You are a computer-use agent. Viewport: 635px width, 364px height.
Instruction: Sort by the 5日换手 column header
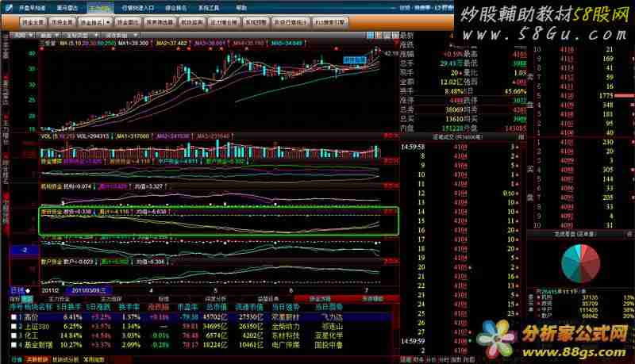click(x=69, y=308)
